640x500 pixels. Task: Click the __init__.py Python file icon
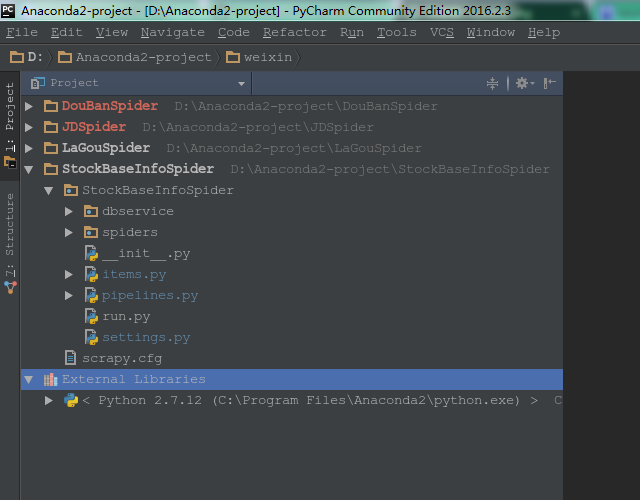[x=91, y=253]
